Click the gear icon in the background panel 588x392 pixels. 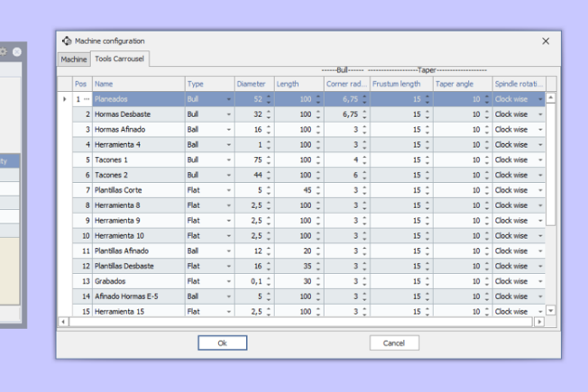pos(5,52)
